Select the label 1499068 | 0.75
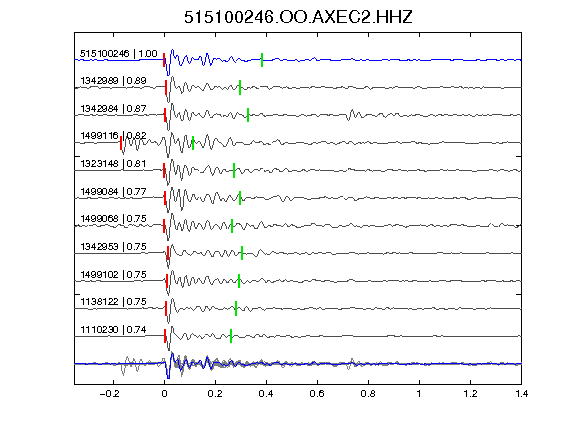576x432 pixels. [x=113, y=219]
